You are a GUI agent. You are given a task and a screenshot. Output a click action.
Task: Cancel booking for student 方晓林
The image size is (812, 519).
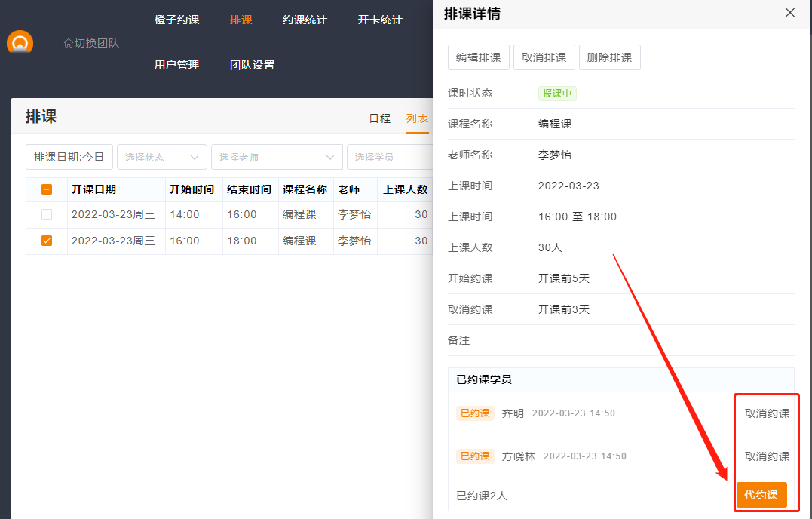(x=767, y=456)
